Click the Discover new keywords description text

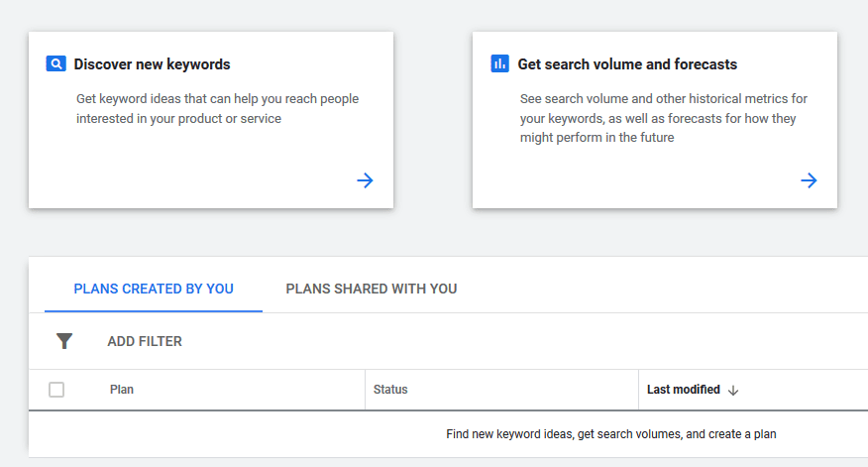coord(217,109)
